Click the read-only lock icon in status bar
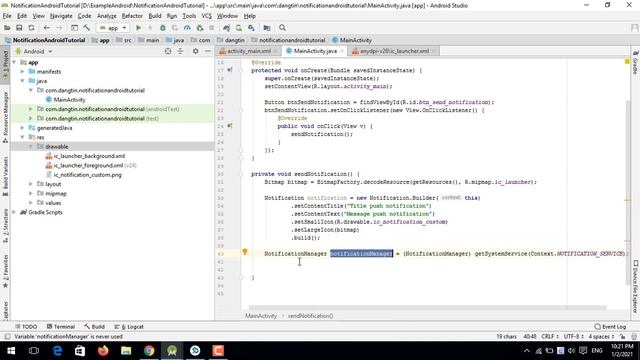Screen dimensions: 640x360 [x=622, y=337]
